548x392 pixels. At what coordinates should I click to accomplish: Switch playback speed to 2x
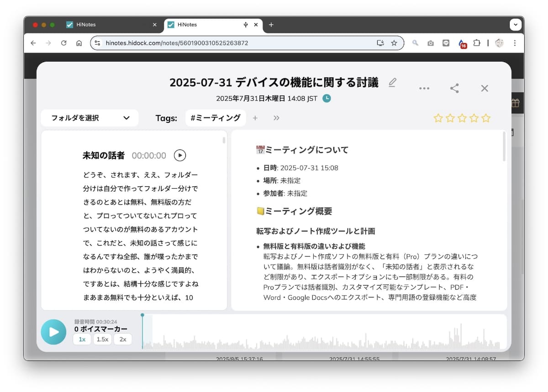(x=122, y=339)
